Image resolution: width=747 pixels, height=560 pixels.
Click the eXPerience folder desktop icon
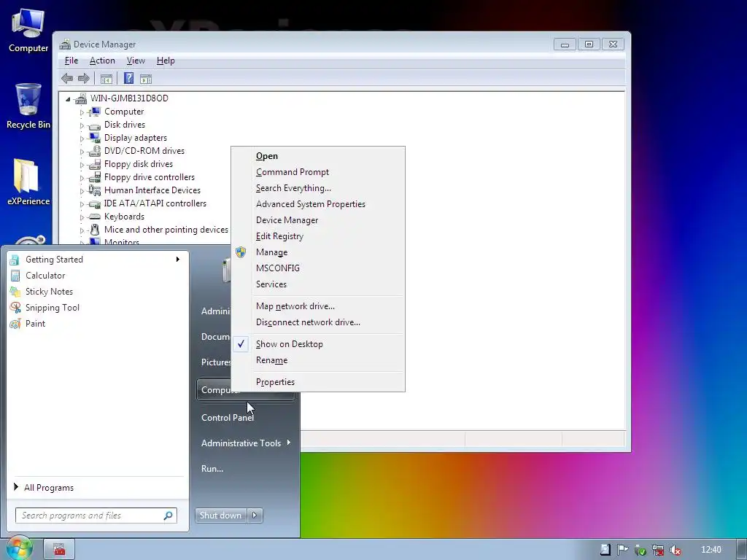[x=28, y=182]
